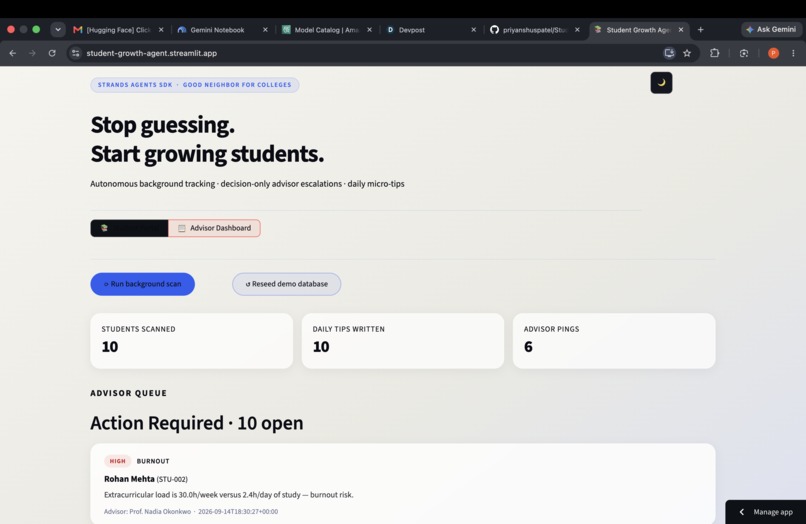Close the GitHub priyanshuspatel tab
This screenshot has width=806, height=524.
click(x=577, y=30)
